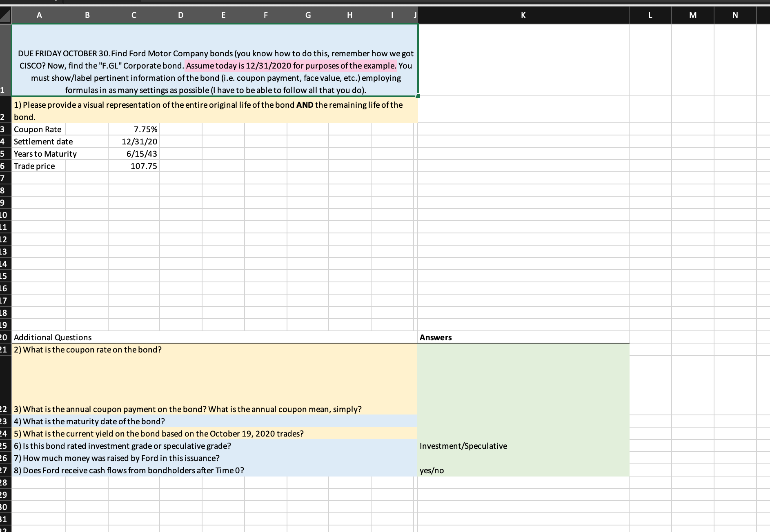Select row 28 header
This screenshot has height=532, width=770.
pyautogui.click(x=5, y=483)
